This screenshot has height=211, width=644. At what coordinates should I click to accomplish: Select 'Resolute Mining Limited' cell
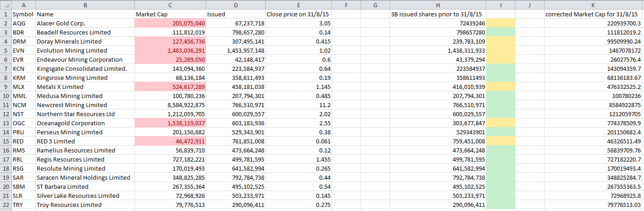tap(85, 168)
